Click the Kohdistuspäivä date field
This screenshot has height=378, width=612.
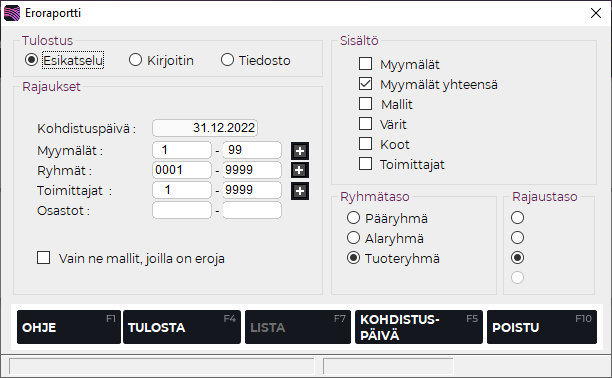205,128
